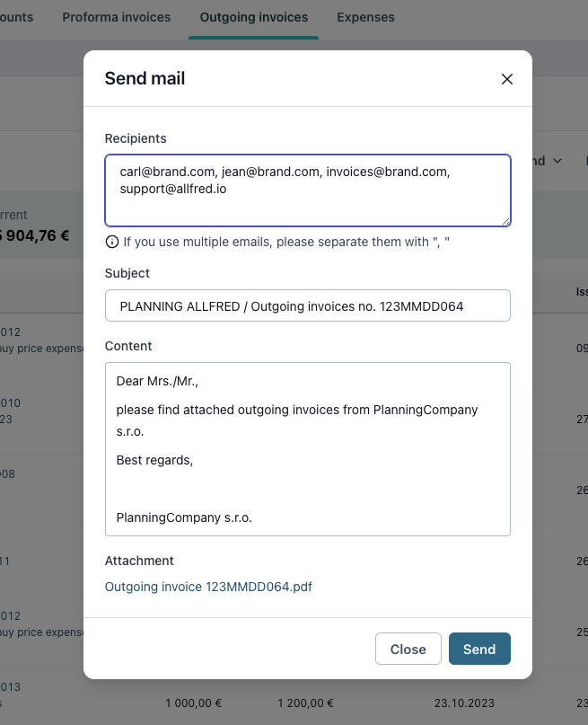Open the Expenses tab

[365, 17]
